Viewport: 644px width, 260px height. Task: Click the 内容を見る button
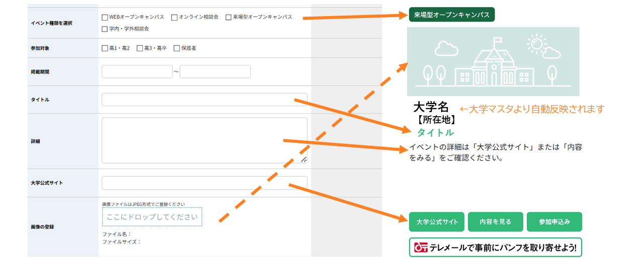[x=495, y=222]
